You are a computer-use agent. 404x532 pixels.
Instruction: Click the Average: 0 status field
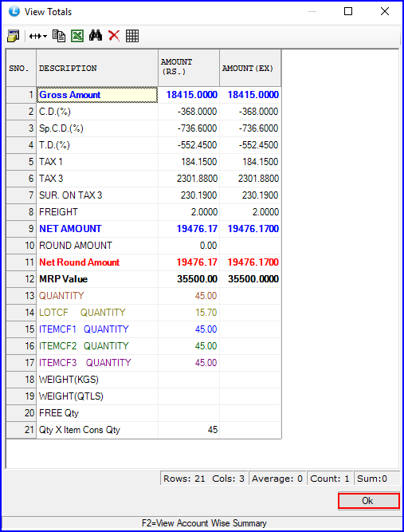(x=277, y=479)
